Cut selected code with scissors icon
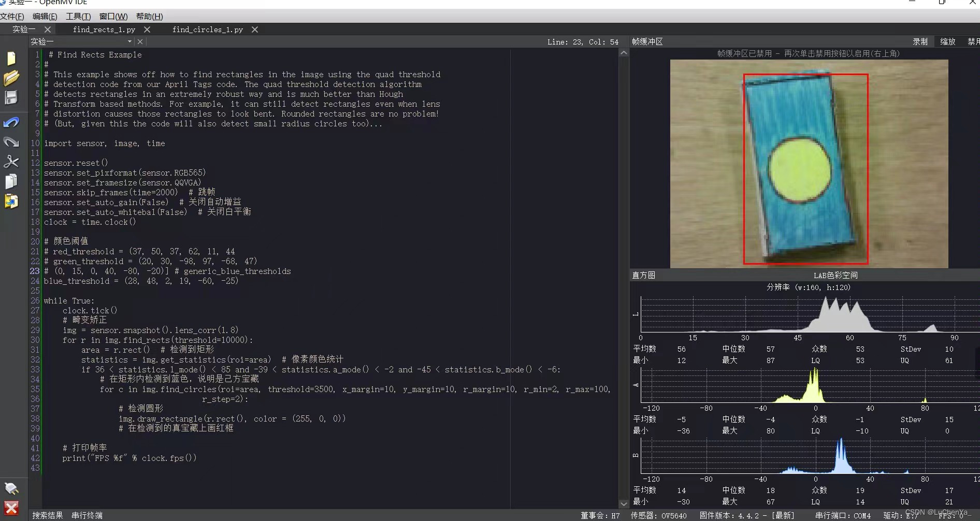 (x=11, y=162)
